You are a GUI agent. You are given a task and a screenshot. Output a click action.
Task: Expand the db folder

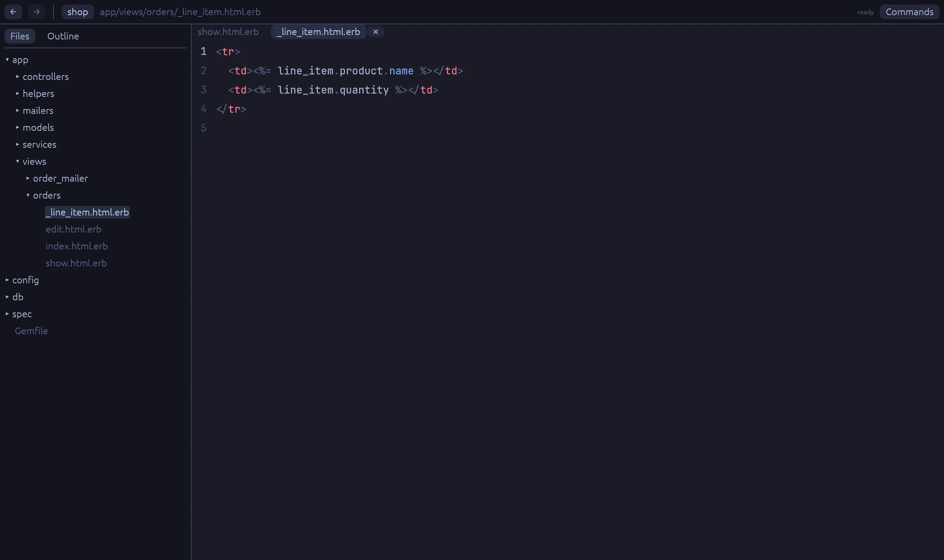(x=14, y=297)
